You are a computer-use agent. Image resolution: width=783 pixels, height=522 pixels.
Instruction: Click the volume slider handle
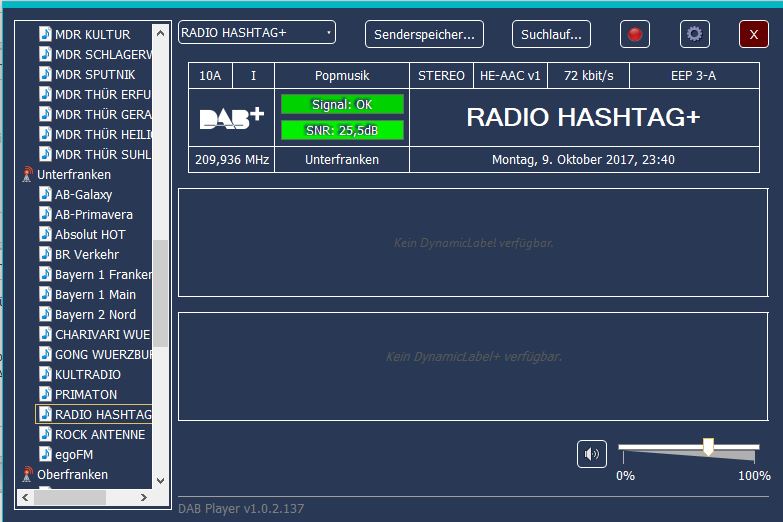[x=708, y=447]
